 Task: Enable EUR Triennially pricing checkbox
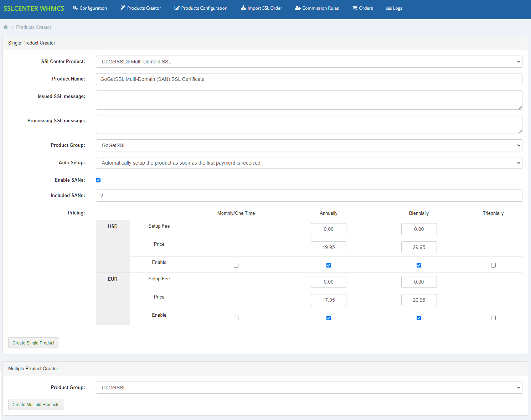(493, 318)
